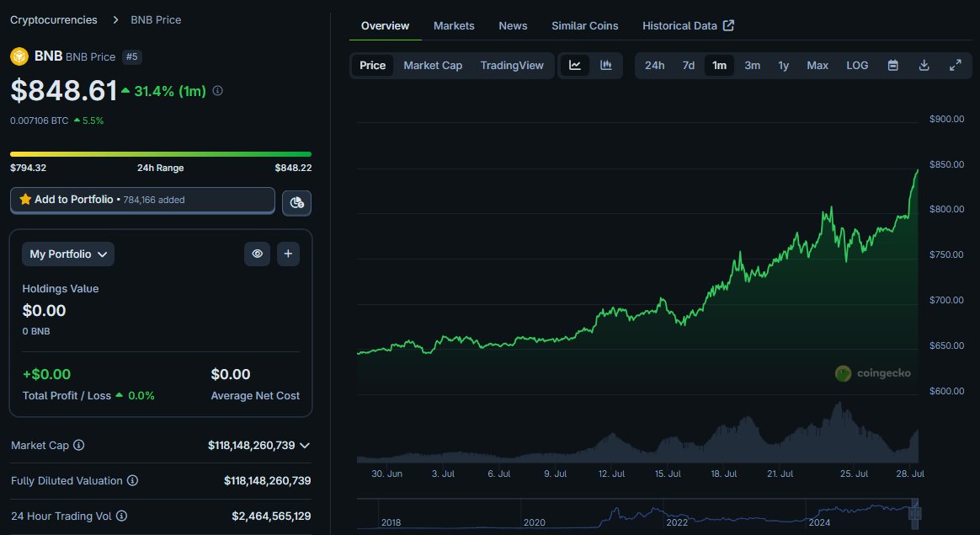Viewport: 980px width, 535px height.
Task: Switch the chart to Market Cap
Action: coord(433,65)
